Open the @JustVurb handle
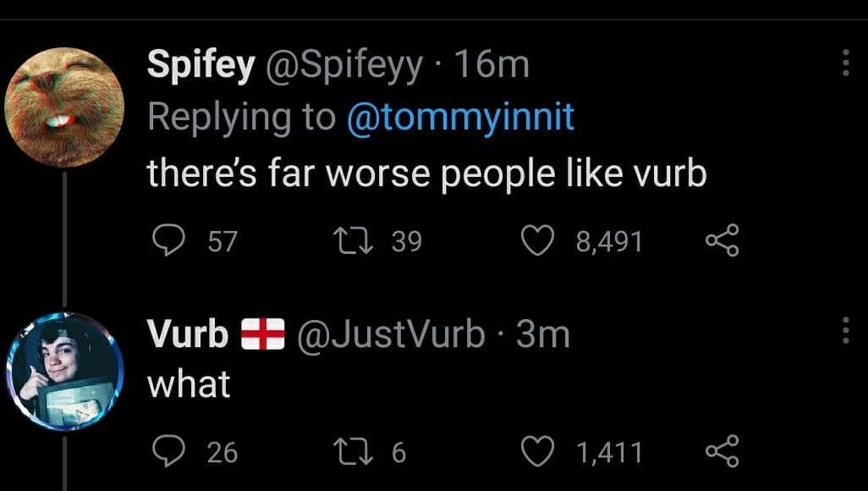Screen dimensions: 868x491 (389, 335)
